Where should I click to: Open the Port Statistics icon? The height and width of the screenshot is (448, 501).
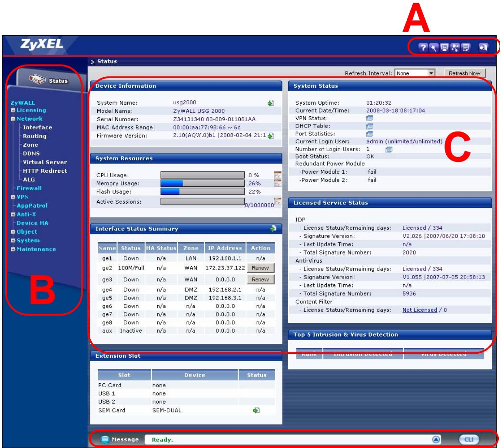[370, 134]
